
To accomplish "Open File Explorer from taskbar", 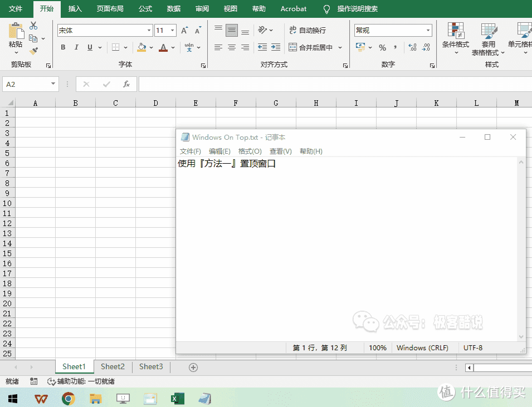I will tap(96, 399).
